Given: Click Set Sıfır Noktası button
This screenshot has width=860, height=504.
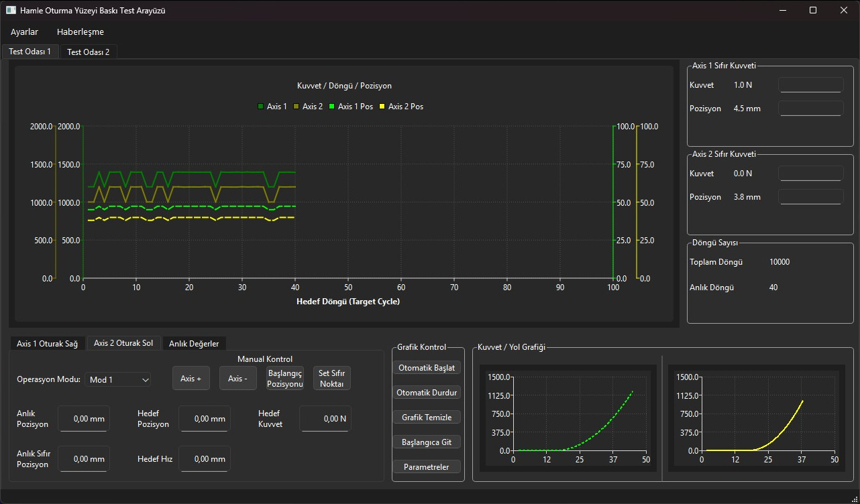Looking at the screenshot, I should coord(332,378).
